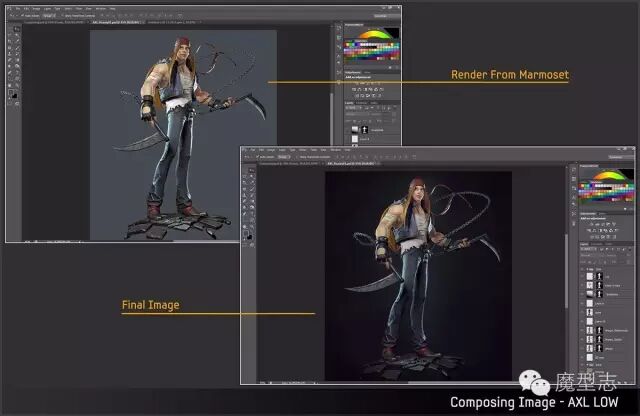Open the Layer menu in Marmoset render window

pos(47,9)
